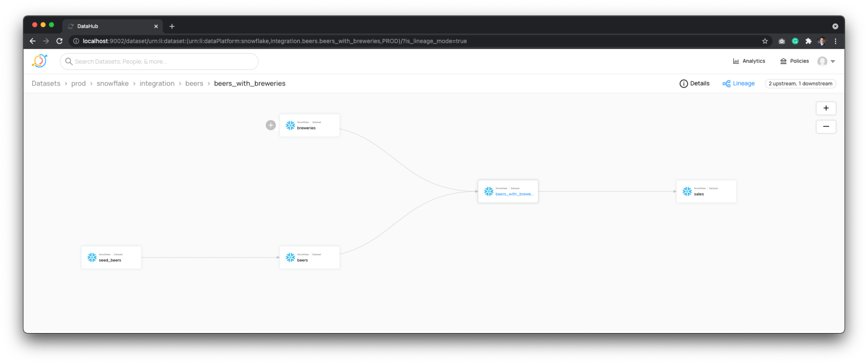The width and height of the screenshot is (868, 364).
Task: Bookmark this page with star icon
Action: click(x=765, y=41)
